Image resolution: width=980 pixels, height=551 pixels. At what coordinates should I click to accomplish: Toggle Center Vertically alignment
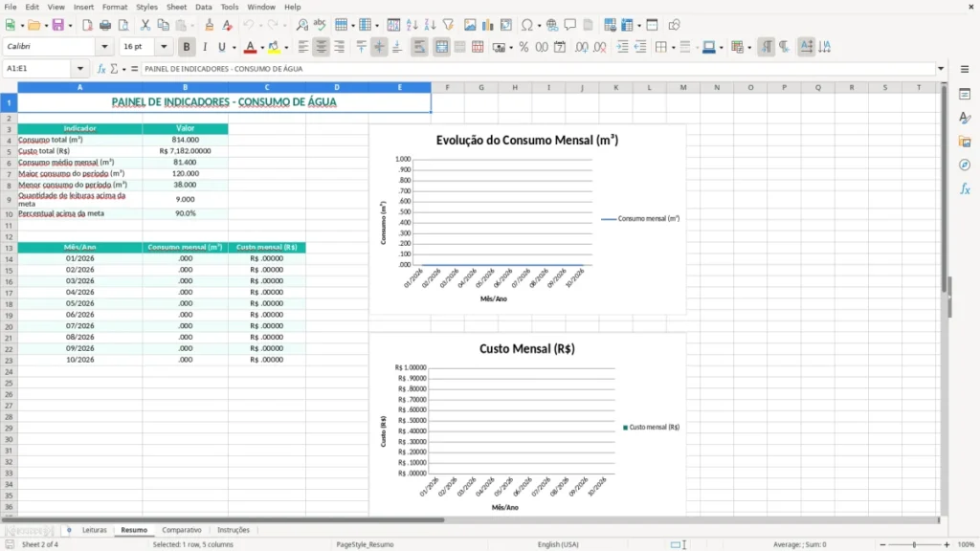(379, 47)
